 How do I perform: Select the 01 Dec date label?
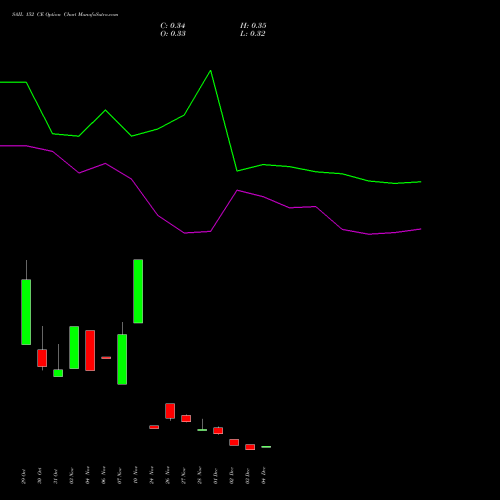(x=215, y=476)
